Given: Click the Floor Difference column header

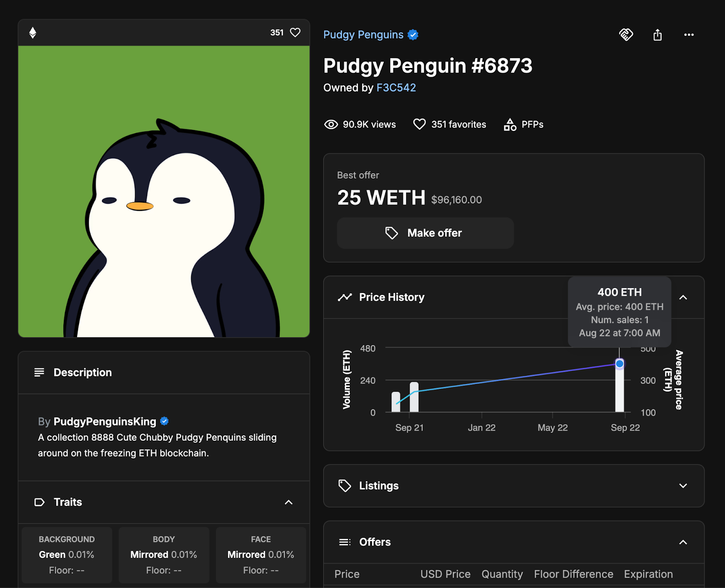Looking at the screenshot, I should tap(574, 574).
